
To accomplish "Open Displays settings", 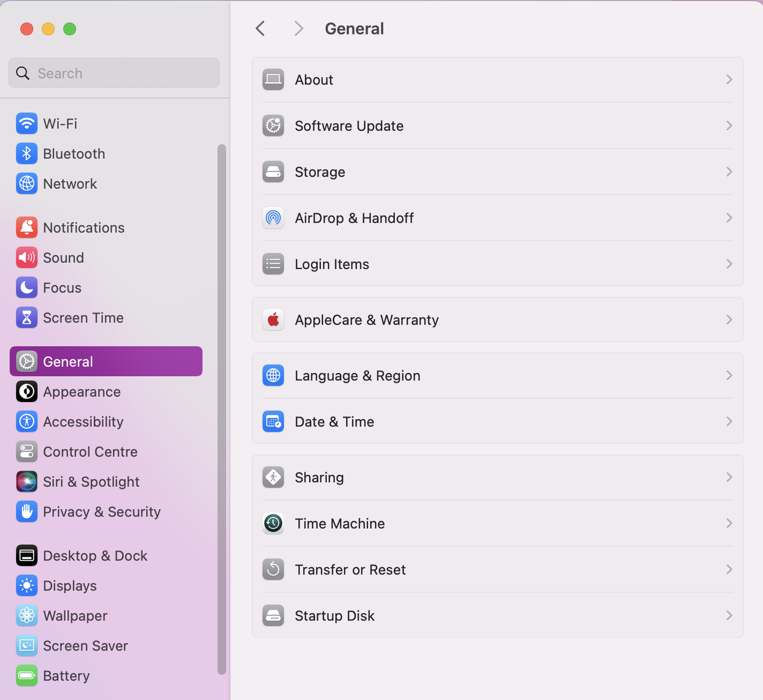I will tap(70, 585).
